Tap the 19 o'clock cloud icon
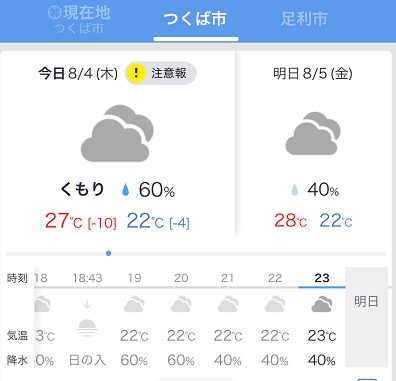This screenshot has width=396, height=381. [x=134, y=304]
